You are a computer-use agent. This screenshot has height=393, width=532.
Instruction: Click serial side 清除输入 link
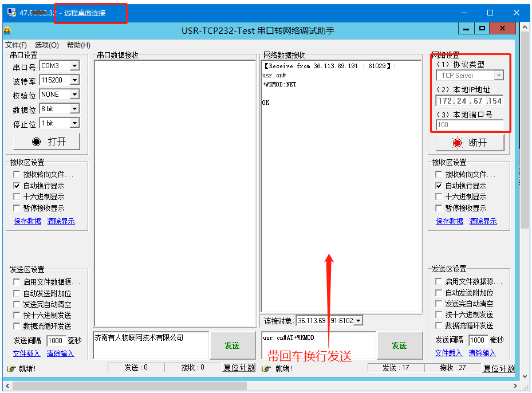point(60,353)
